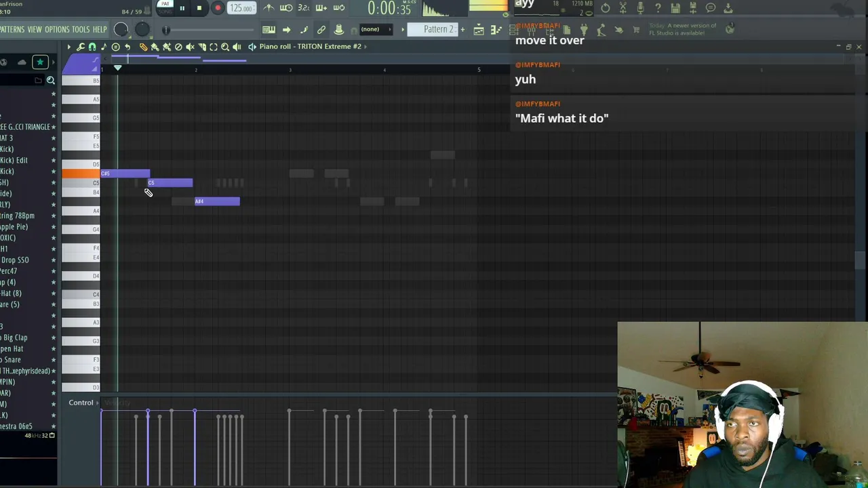Click the orange highlighted C#5 piano key
This screenshot has height=488, width=868.
coord(81,174)
